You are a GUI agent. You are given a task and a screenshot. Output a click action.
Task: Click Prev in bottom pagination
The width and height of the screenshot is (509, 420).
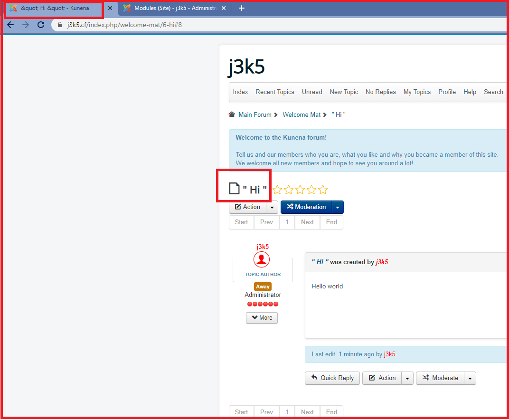266,412
